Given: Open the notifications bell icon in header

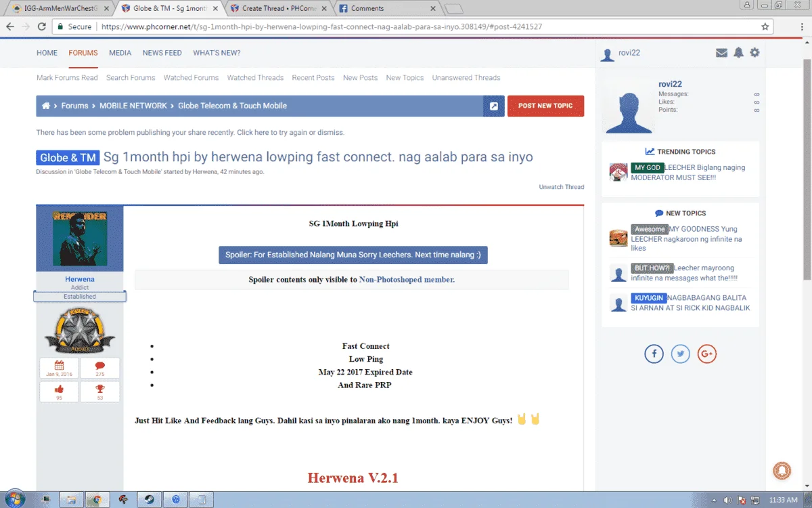Looking at the screenshot, I should 738,53.
